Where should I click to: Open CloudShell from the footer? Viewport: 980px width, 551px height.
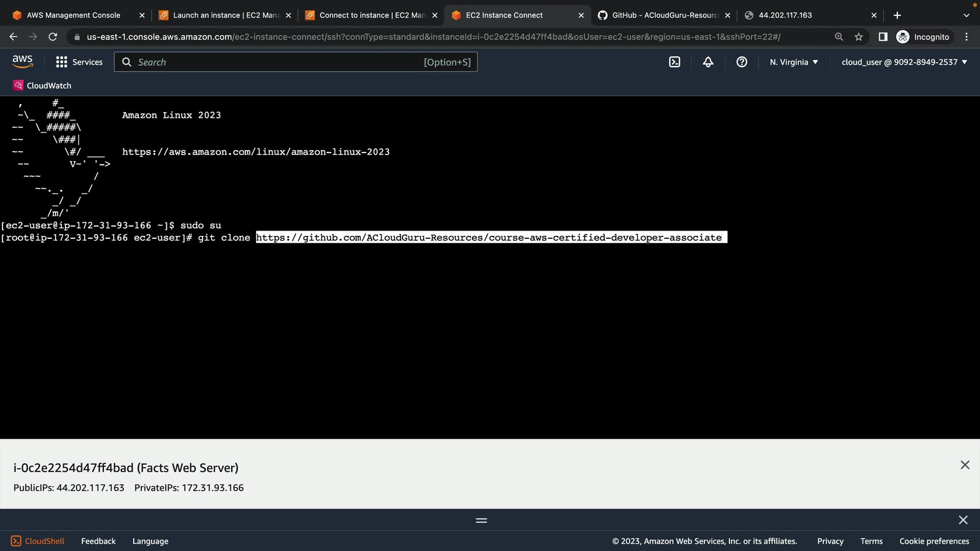coord(38,541)
